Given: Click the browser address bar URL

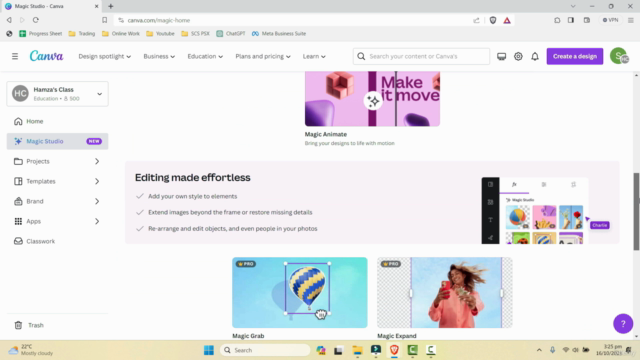Looking at the screenshot, I should 159,20.
